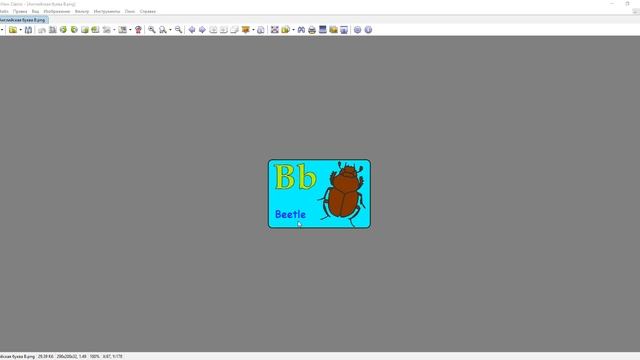Open the Правка menu
This screenshot has width=640, height=360.
[20, 11]
